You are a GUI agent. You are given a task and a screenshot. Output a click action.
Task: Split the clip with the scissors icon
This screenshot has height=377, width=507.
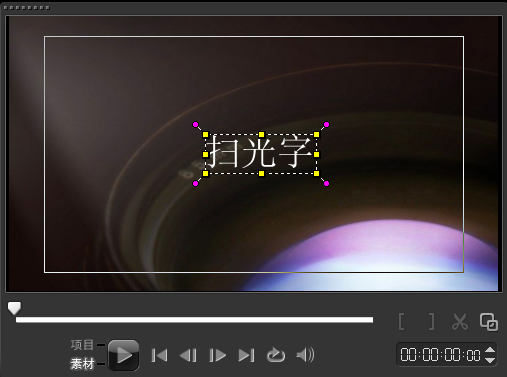[x=460, y=322]
